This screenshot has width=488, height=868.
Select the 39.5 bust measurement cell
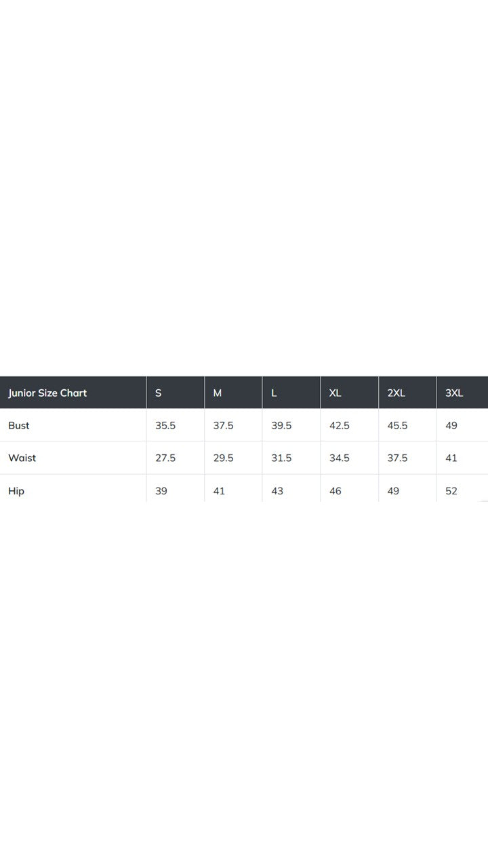(281, 426)
